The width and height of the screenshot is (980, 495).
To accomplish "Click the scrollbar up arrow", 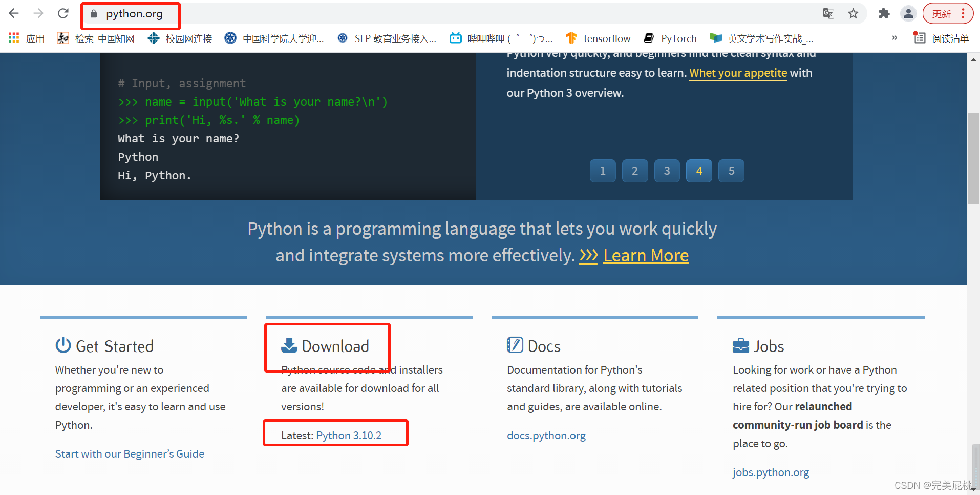I will (x=973, y=59).
